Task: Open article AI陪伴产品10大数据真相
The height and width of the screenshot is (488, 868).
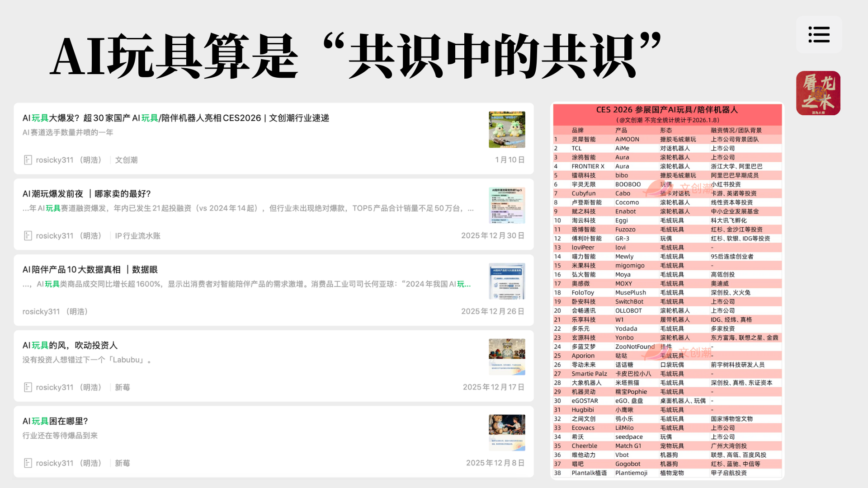Action: click(x=90, y=270)
